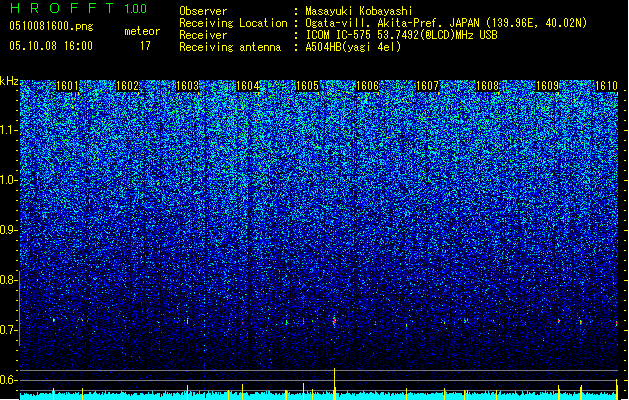Click the 0.6 kHz axis label

[x=8, y=380]
